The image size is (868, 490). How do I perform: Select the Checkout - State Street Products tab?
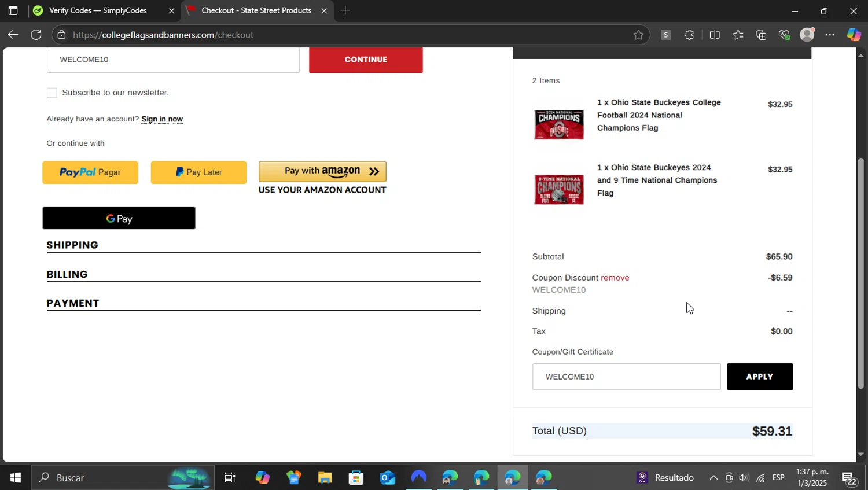pyautogui.click(x=258, y=10)
